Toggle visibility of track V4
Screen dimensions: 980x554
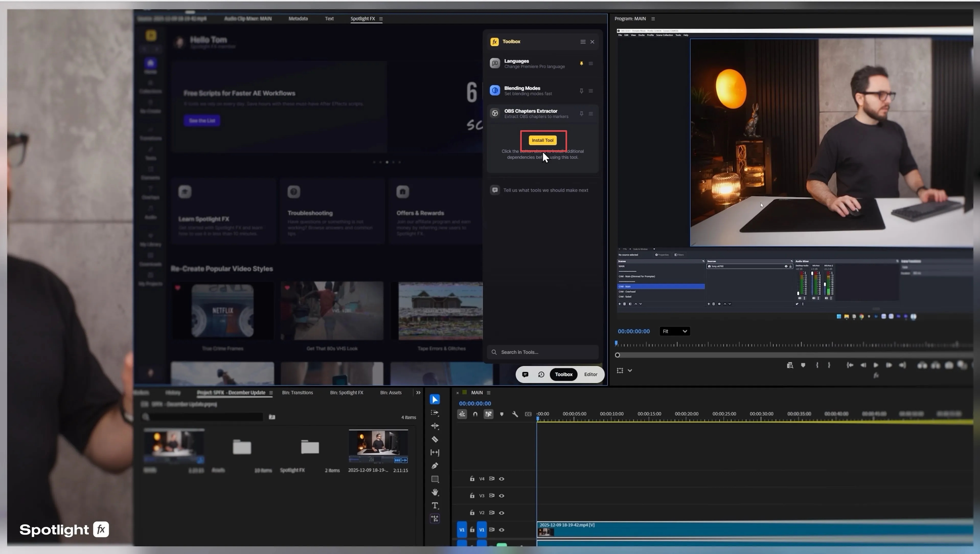[x=502, y=479]
